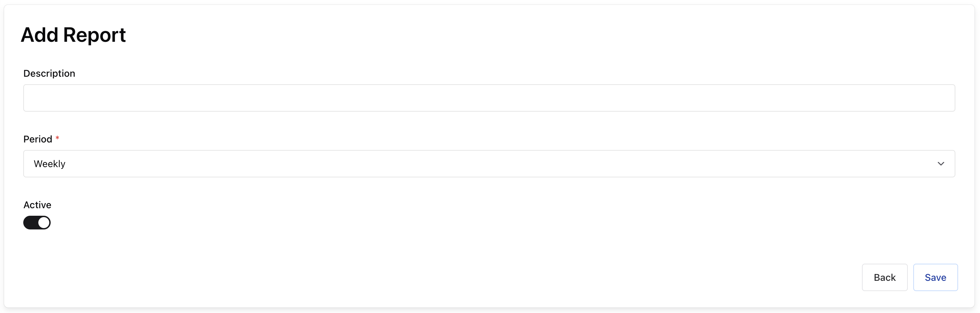Viewport: 980px width, 313px height.
Task: Open the Period dropdown showing Weekly
Action: pos(489,164)
